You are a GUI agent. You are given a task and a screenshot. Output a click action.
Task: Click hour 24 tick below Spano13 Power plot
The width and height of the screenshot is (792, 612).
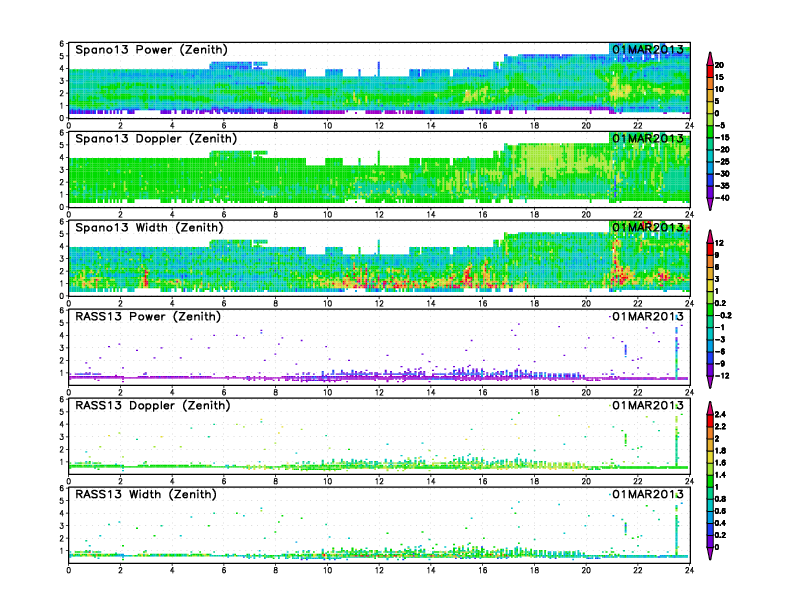click(690, 125)
